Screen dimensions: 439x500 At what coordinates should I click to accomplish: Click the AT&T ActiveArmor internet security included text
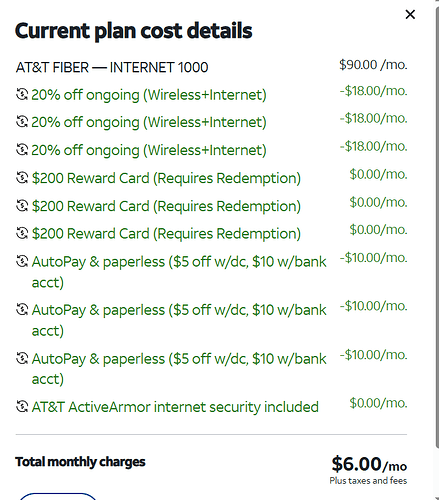coord(175,407)
